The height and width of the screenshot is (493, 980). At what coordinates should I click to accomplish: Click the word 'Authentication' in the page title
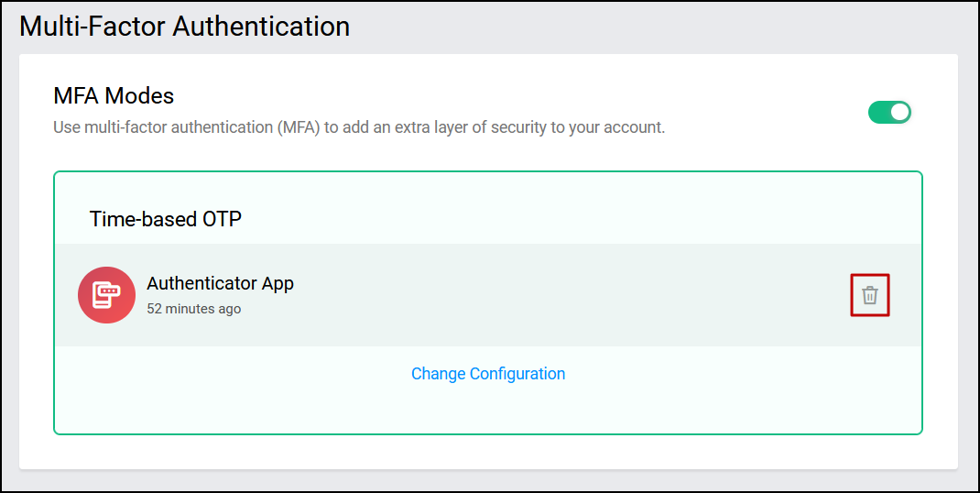(261, 26)
